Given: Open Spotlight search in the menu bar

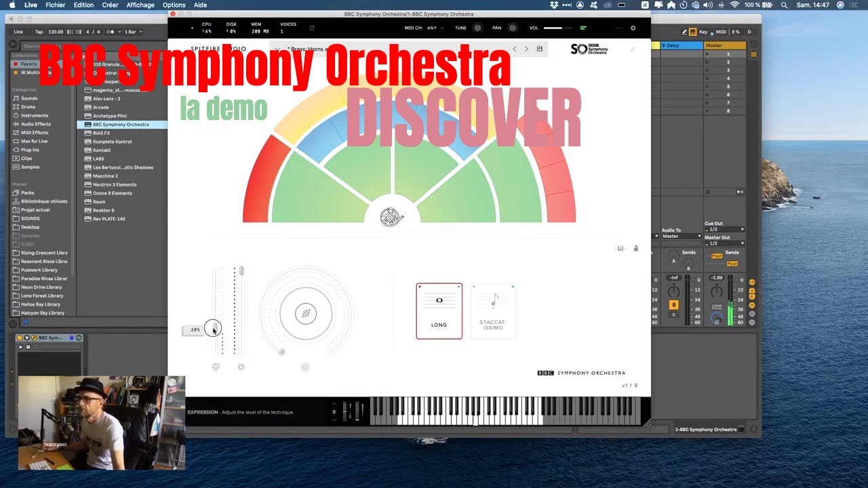Looking at the screenshot, I should click(784, 5).
